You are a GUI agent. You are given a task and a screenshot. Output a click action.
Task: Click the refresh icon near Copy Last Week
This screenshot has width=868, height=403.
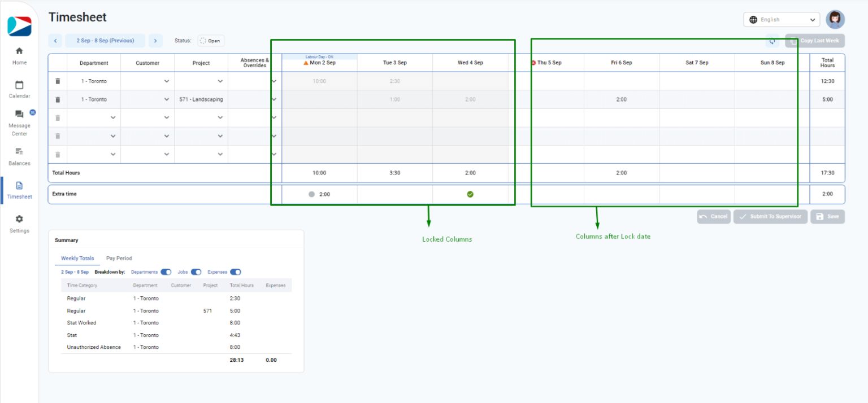(772, 41)
